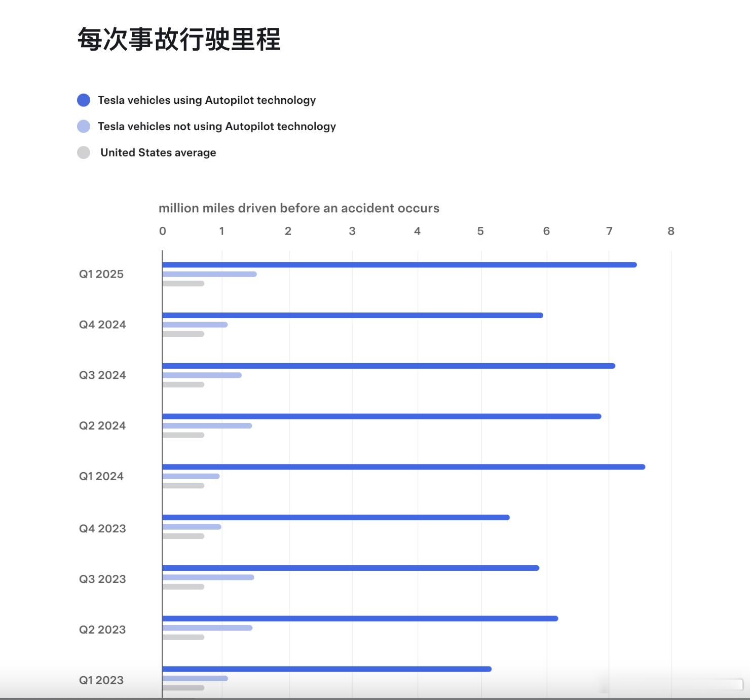
Task: Click the x-axis tick label 8
Action: (671, 231)
